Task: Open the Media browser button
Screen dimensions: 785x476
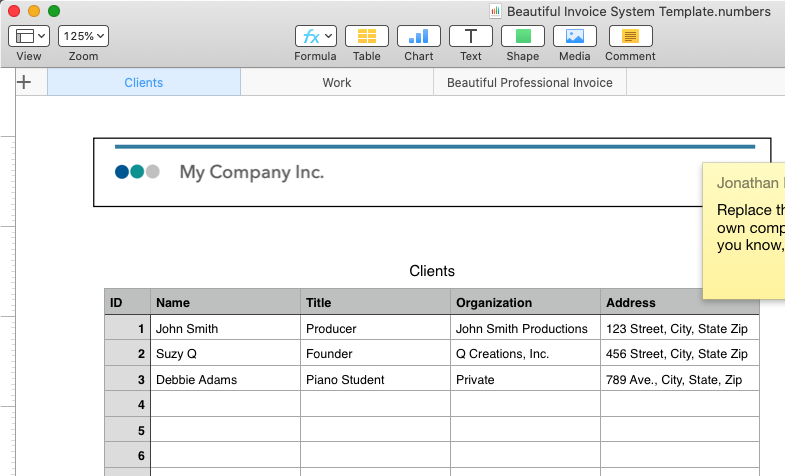Action: click(575, 36)
